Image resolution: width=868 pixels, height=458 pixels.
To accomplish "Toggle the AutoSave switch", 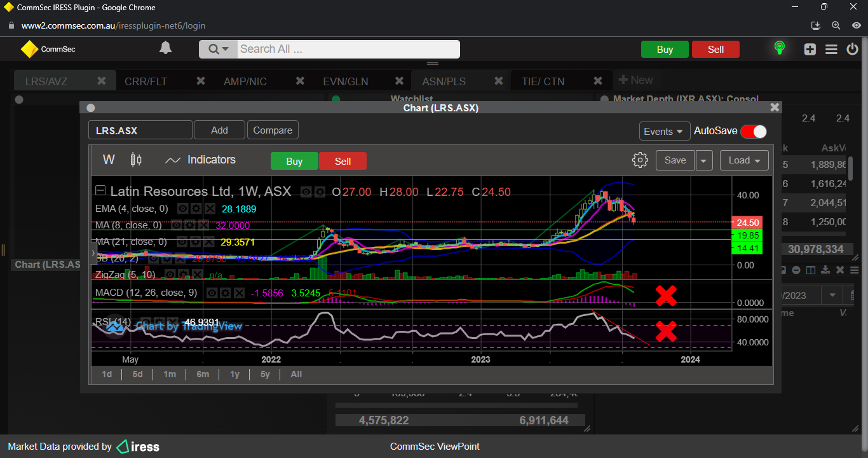I will click(754, 131).
